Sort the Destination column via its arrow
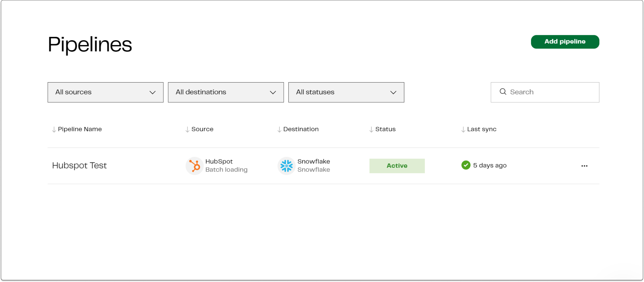Viewport: 644px width, 282px height. (x=279, y=129)
